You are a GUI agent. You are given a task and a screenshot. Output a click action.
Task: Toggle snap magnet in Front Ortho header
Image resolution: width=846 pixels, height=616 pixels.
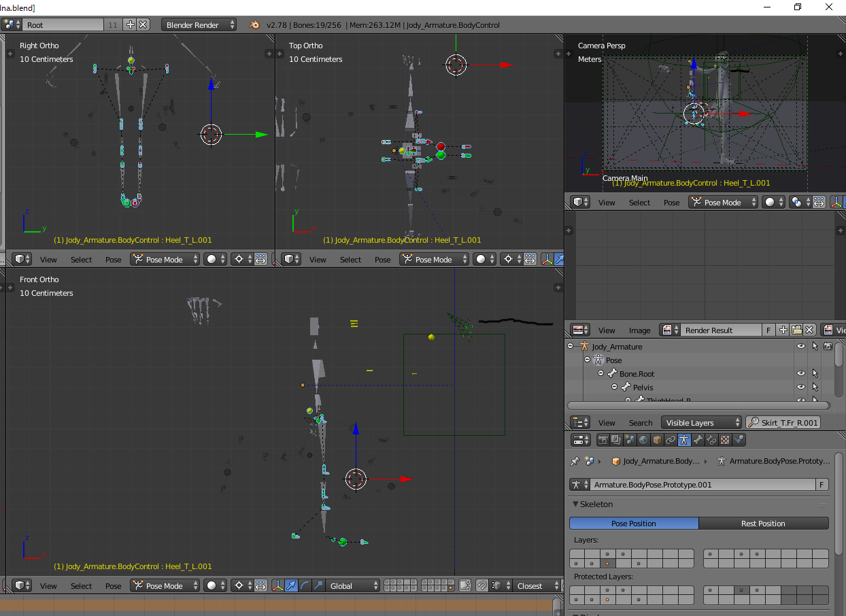[482, 586]
